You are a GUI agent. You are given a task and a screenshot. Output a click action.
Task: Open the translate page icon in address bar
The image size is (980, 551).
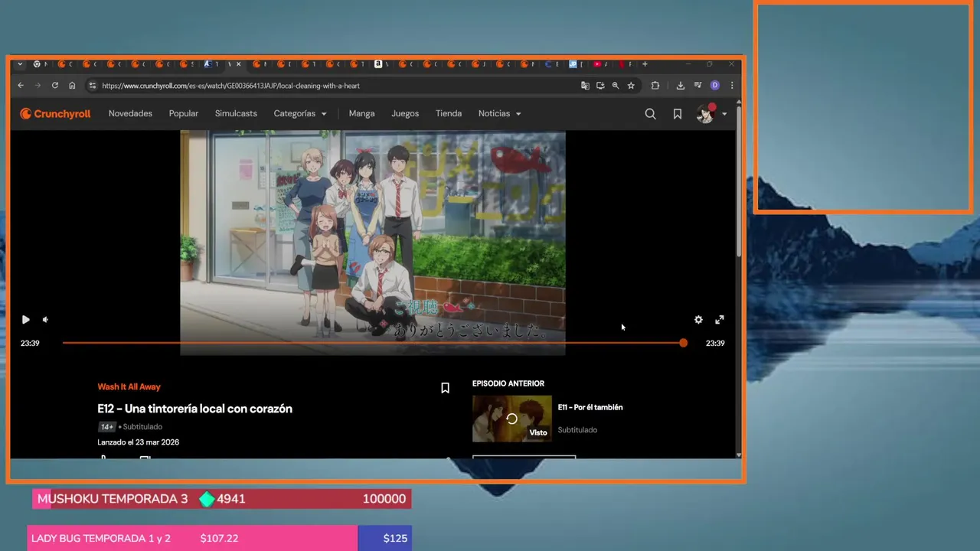[x=585, y=86]
